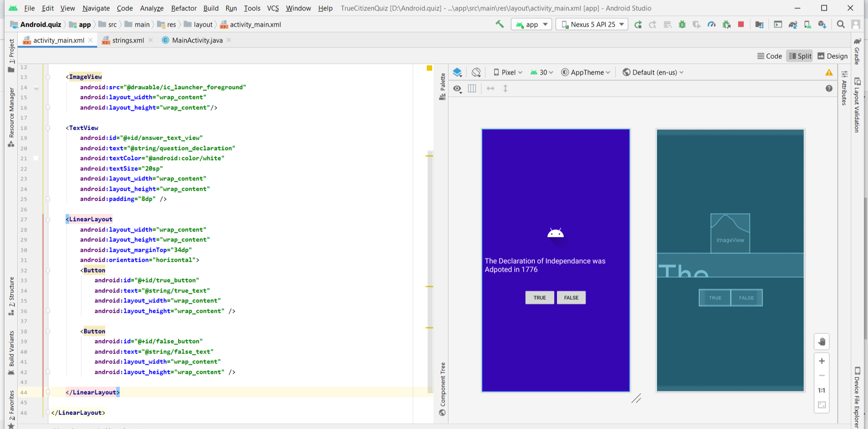868x429 pixels.
Task: Click the Zoom Out minus button
Action: [x=822, y=376]
